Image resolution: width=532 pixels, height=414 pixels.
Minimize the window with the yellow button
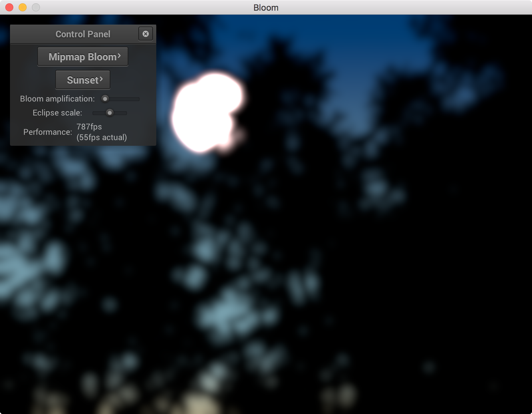tap(23, 7)
